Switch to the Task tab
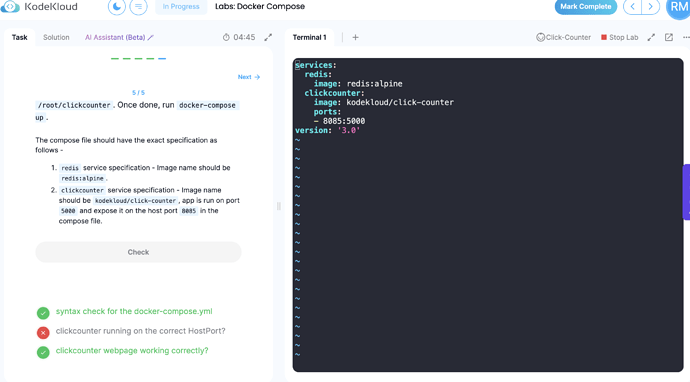The height and width of the screenshot is (382, 690). click(x=19, y=37)
